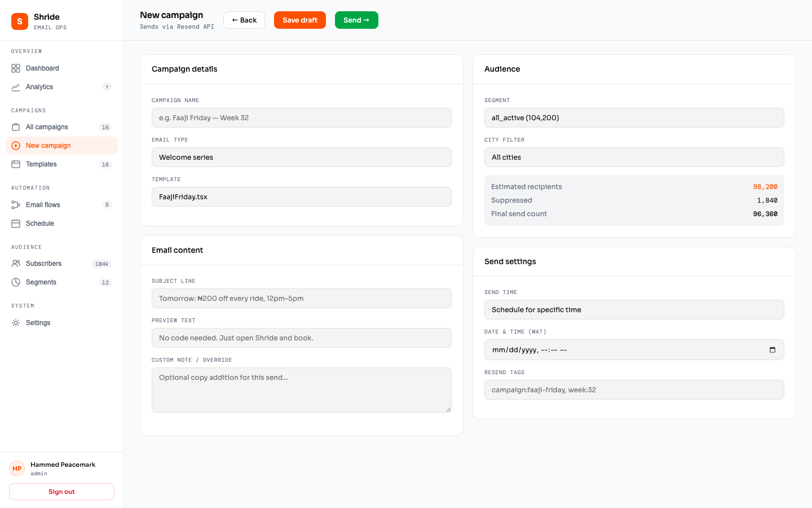The width and height of the screenshot is (812, 508).
Task: Click the Settings gear icon
Action: click(16, 323)
